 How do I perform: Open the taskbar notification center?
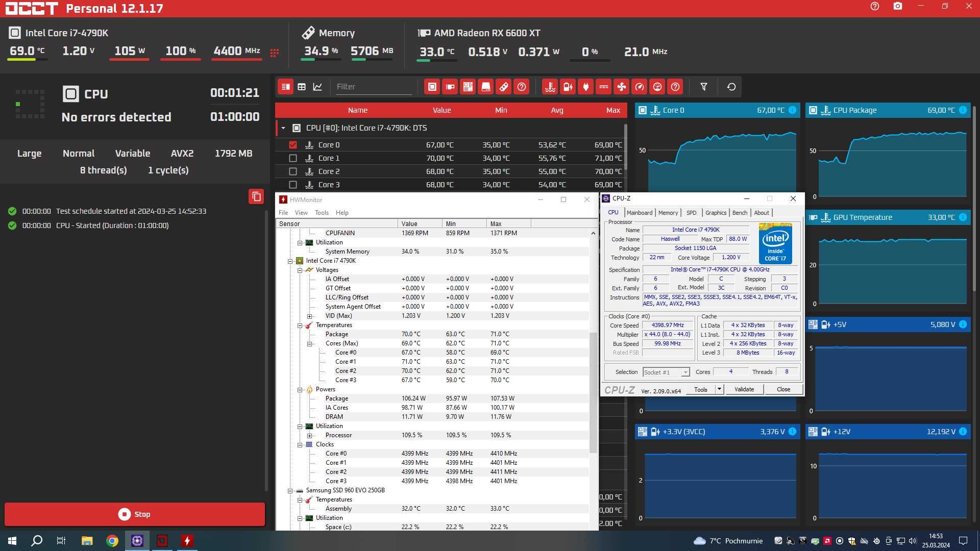963,541
